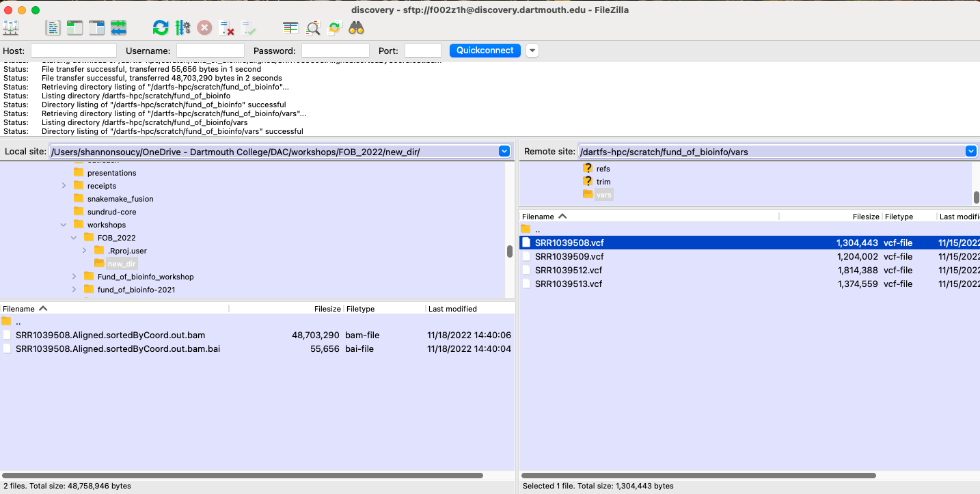The height and width of the screenshot is (494, 980).
Task: Open the Local site path dropdown
Action: click(x=504, y=152)
